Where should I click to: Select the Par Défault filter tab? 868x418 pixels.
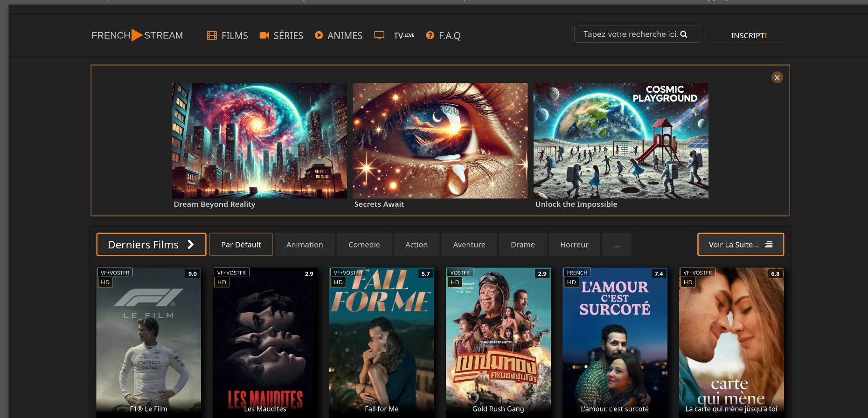point(241,245)
